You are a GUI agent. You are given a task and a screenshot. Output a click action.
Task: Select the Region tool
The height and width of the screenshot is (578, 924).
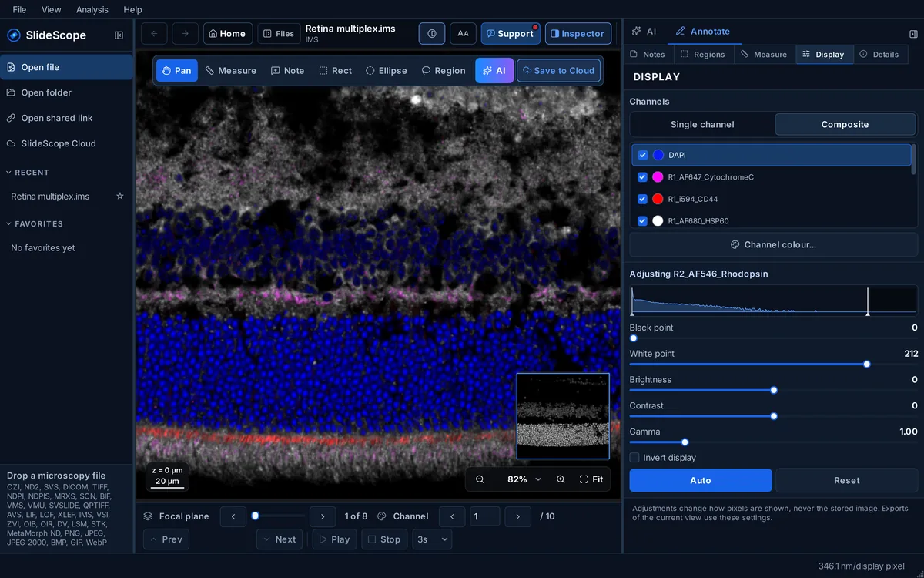pos(444,71)
